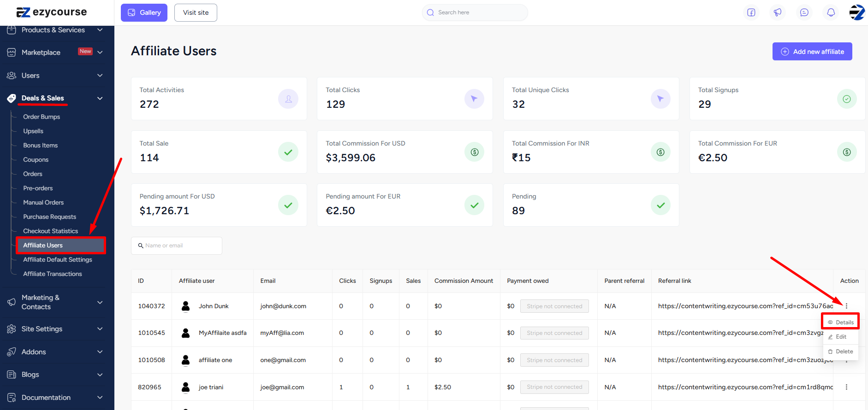Open the Coupons submenu item
This screenshot has height=410, width=868.
pos(36,160)
